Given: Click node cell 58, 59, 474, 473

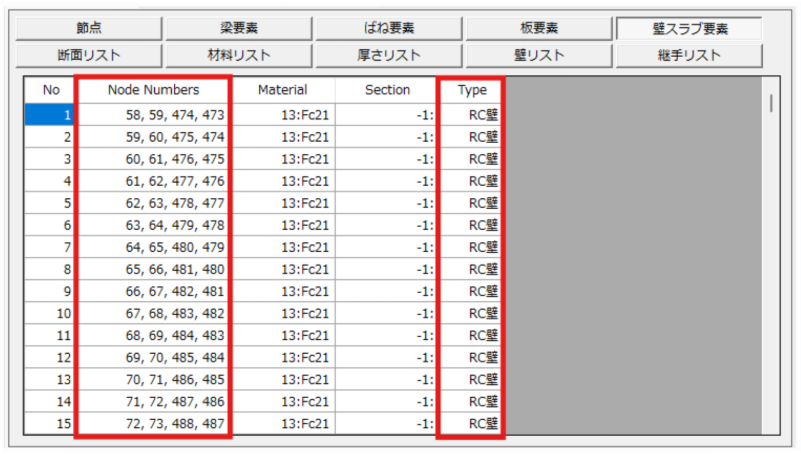Looking at the screenshot, I should click(x=153, y=114).
